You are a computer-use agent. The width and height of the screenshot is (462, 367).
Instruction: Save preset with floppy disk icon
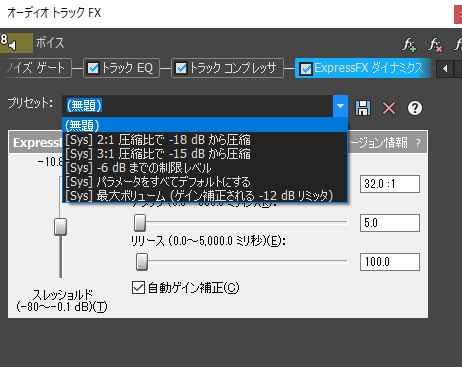point(363,108)
